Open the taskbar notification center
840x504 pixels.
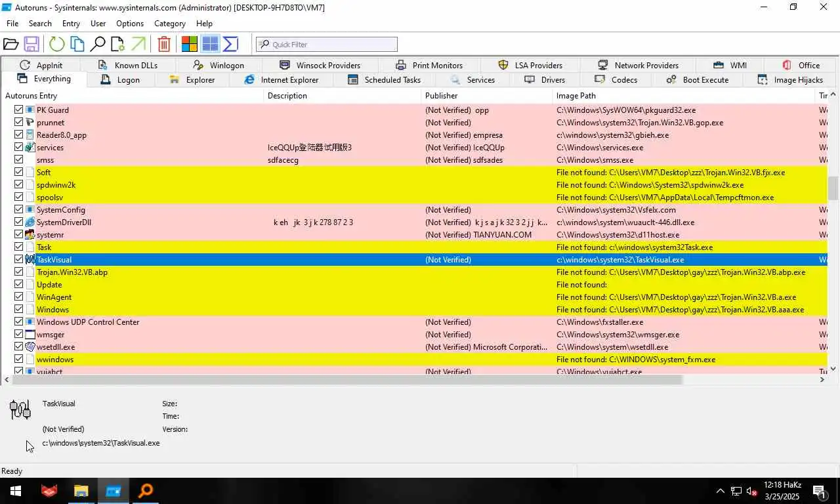click(820, 491)
